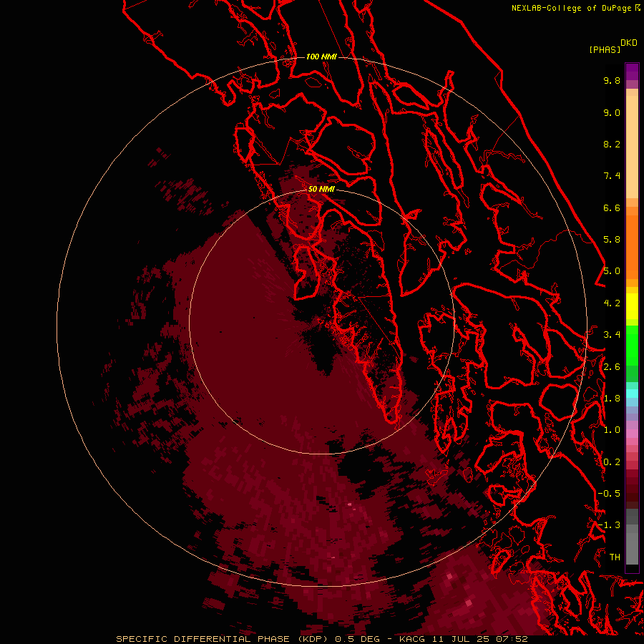Click the 8.2 value on color scale
The image size is (644, 644).
pos(612,144)
